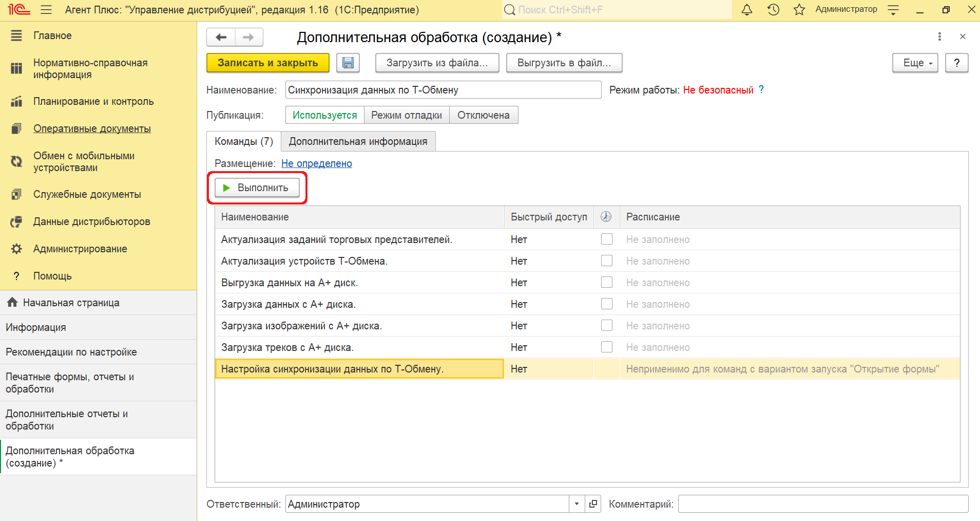Click the Расписание column header

(790, 217)
